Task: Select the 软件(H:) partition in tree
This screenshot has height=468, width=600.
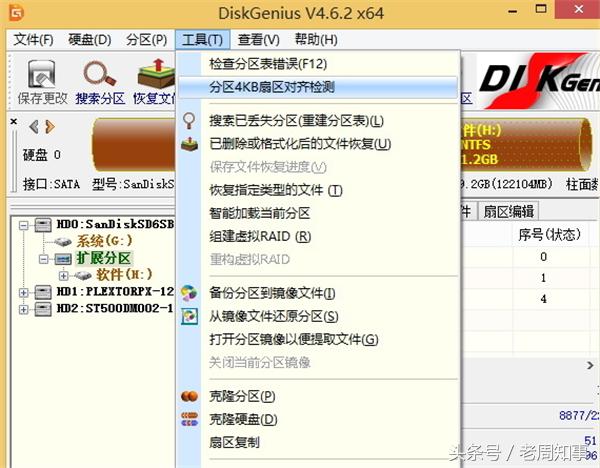Action: (x=124, y=275)
